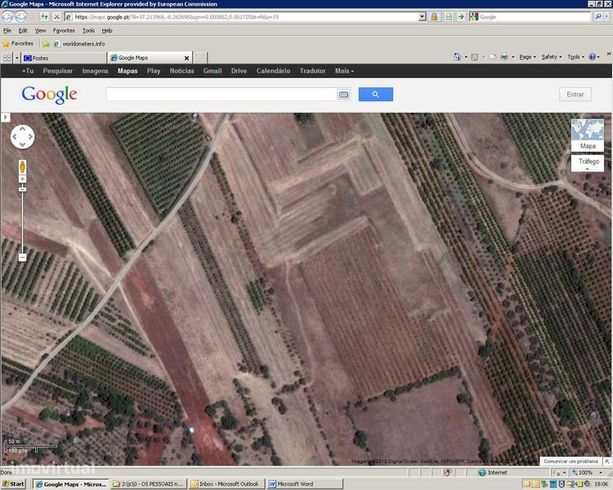Open the Safety dropdown menu
The width and height of the screenshot is (613, 490).
pyautogui.click(x=551, y=57)
